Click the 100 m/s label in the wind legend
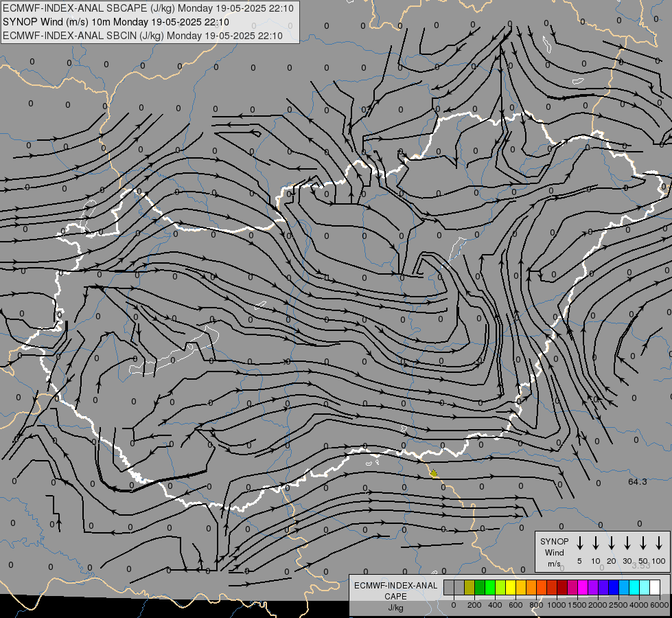Screen dimensions: 672x618 [659, 561]
